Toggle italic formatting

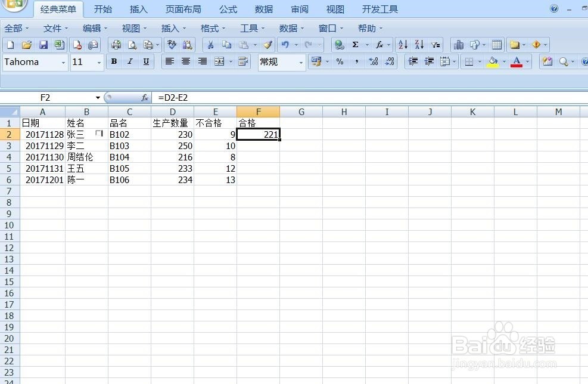point(130,61)
